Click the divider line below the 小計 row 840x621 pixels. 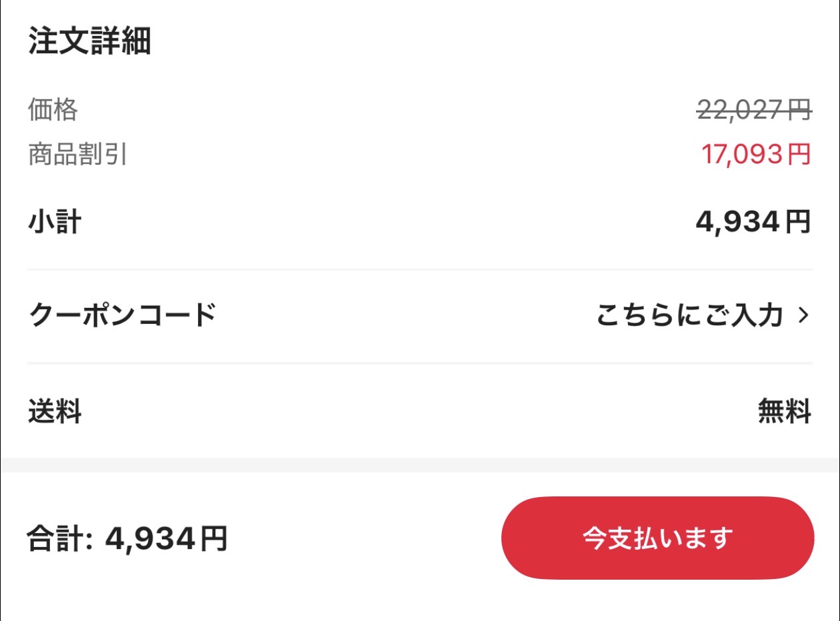[x=420, y=269]
